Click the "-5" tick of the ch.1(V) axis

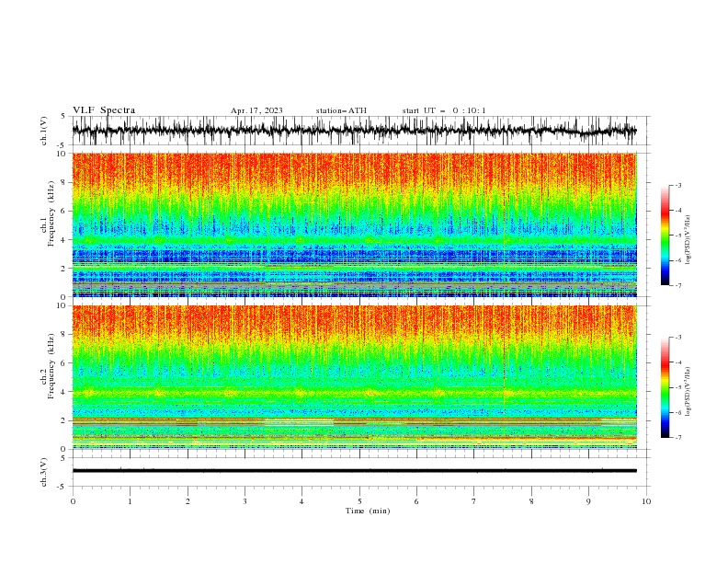(62, 145)
